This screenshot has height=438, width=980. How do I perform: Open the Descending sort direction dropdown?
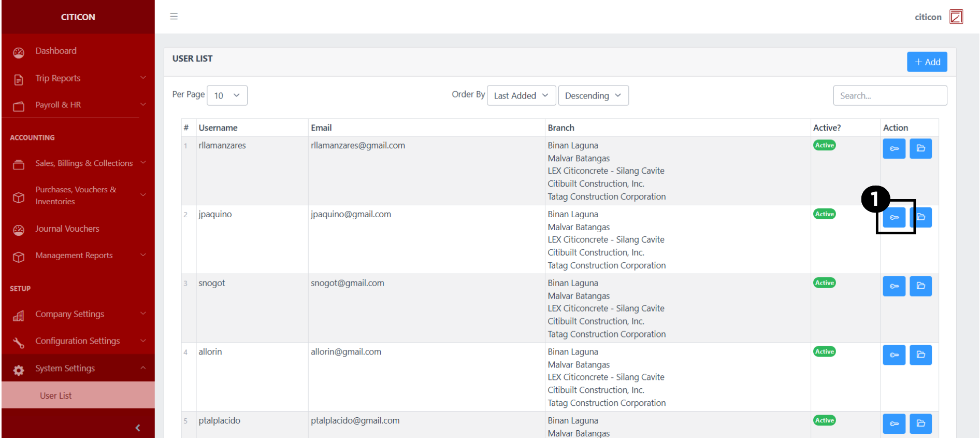tap(593, 95)
